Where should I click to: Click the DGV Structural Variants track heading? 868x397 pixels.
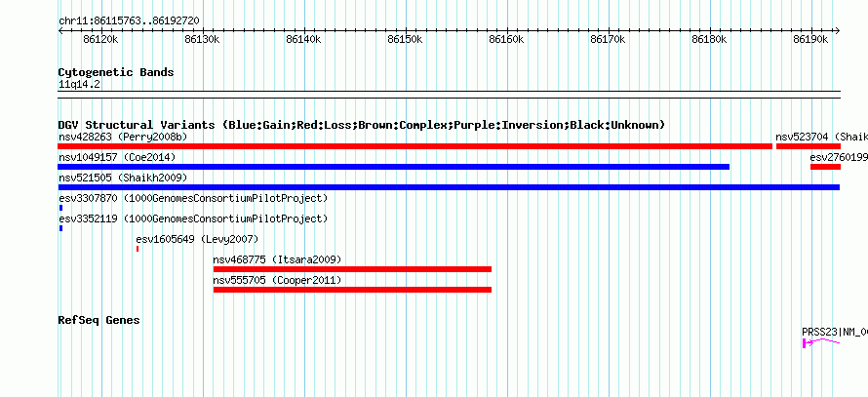(x=362, y=125)
